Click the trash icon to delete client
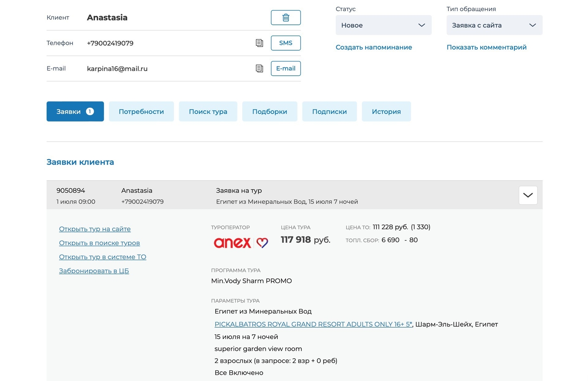 point(286,18)
